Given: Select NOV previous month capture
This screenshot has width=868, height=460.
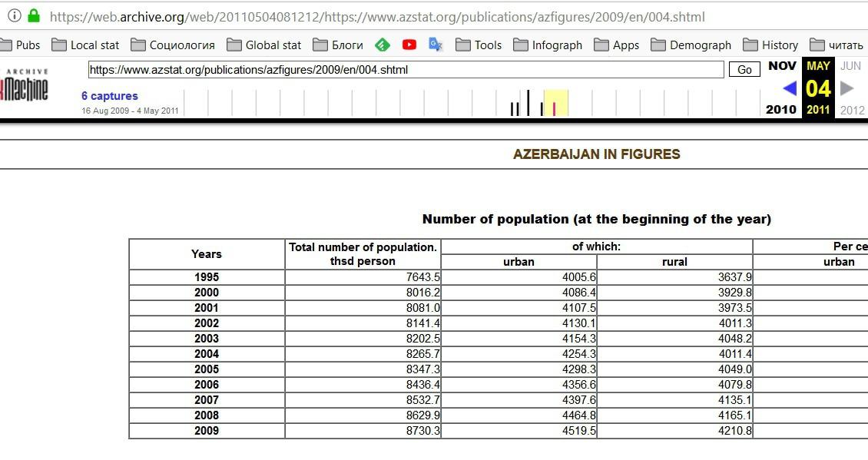Looking at the screenshot, I should pos(782,66).
